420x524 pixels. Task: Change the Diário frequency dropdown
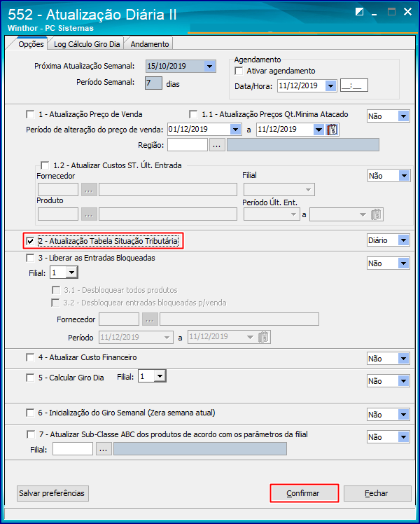403,240
